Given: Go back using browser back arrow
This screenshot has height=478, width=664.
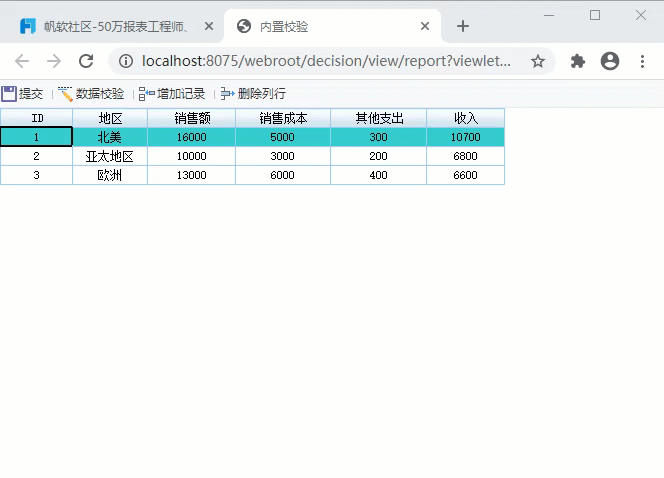Looking at the screenshot, I should click(x=22, y=61).
